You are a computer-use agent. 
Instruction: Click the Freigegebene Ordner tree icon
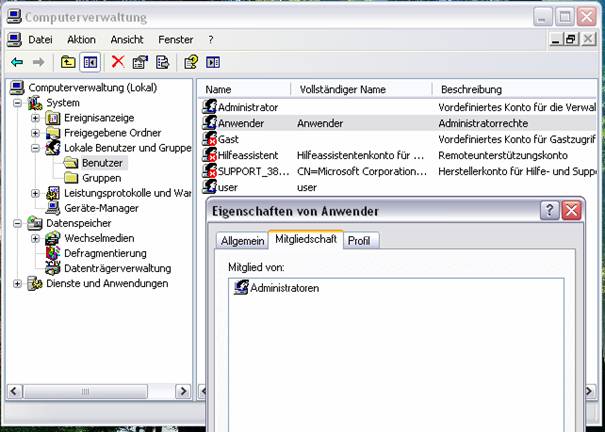click(53, 133)
